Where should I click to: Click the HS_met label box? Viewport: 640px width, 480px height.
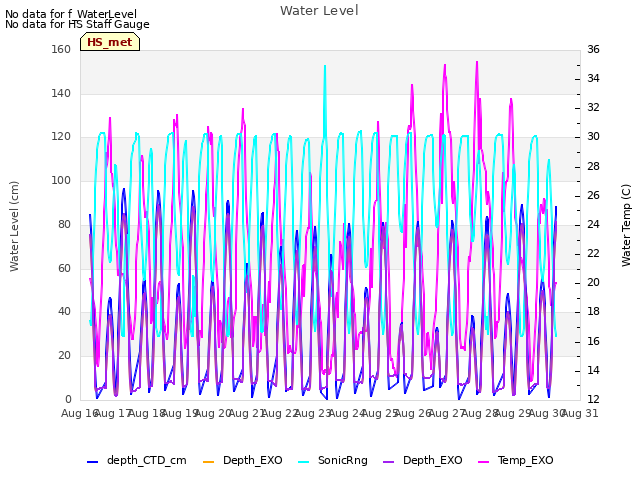coord(110,42)
